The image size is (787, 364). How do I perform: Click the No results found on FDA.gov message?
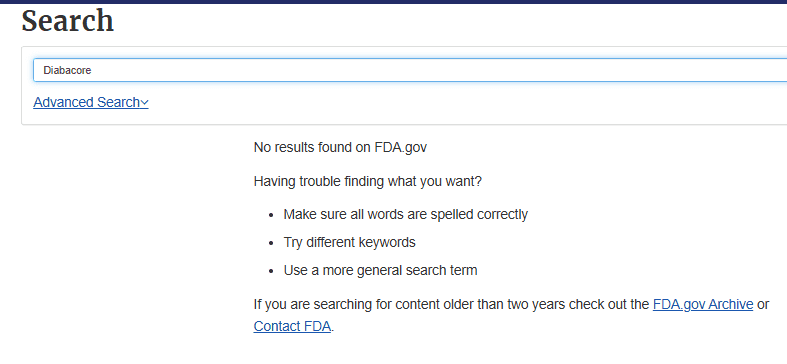(x=340, y=148)
